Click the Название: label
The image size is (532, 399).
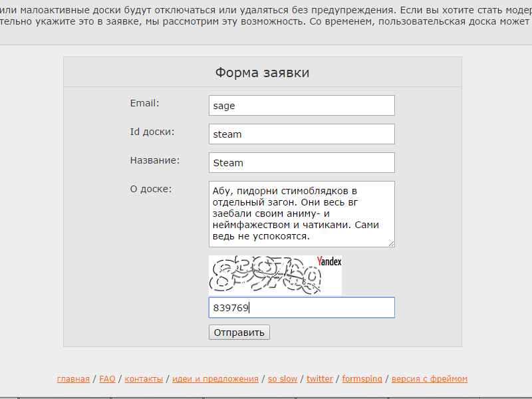click(x=155, y=160)
